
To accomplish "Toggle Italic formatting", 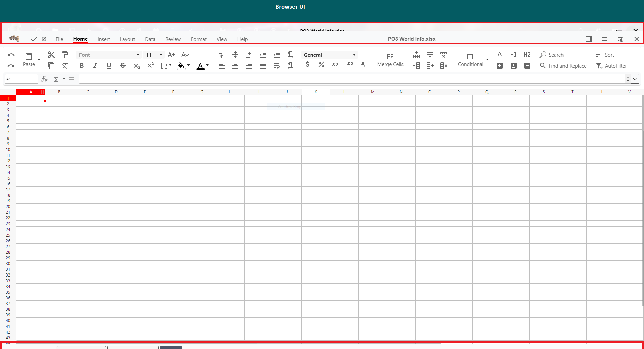I will [x=95, y=66].
